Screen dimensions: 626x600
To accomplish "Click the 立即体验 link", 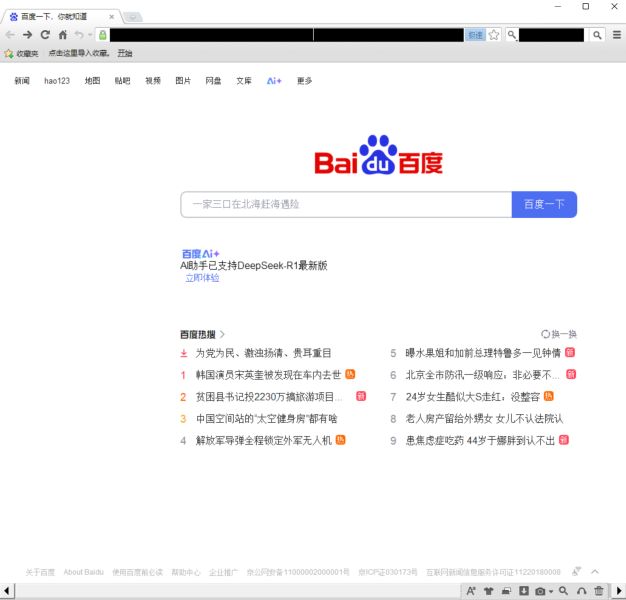I will click(x=202, y=278).
